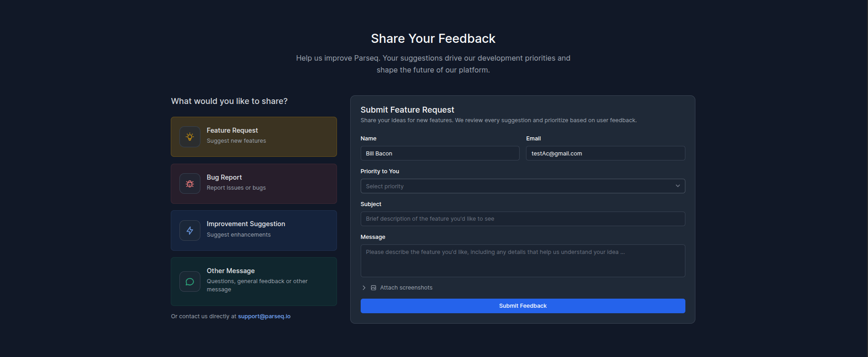This screenshot has height=357, width=868.
Task: Click the image icon beside Attach screenshots
Action: pos(373,288)
